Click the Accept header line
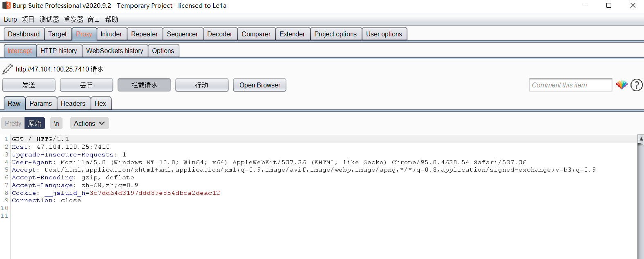Image resolution: width=644 pixels, height=259 pixels. point(304,170)
